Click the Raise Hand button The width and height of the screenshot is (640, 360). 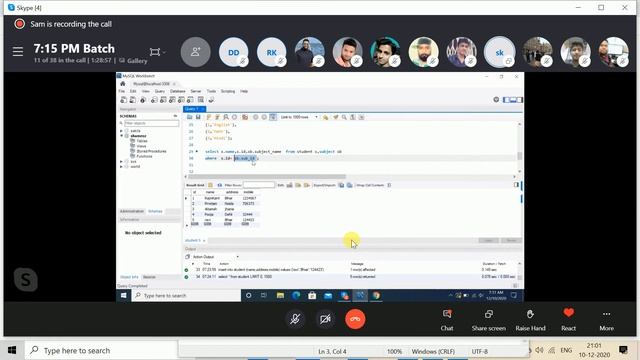tap(530, 320)
